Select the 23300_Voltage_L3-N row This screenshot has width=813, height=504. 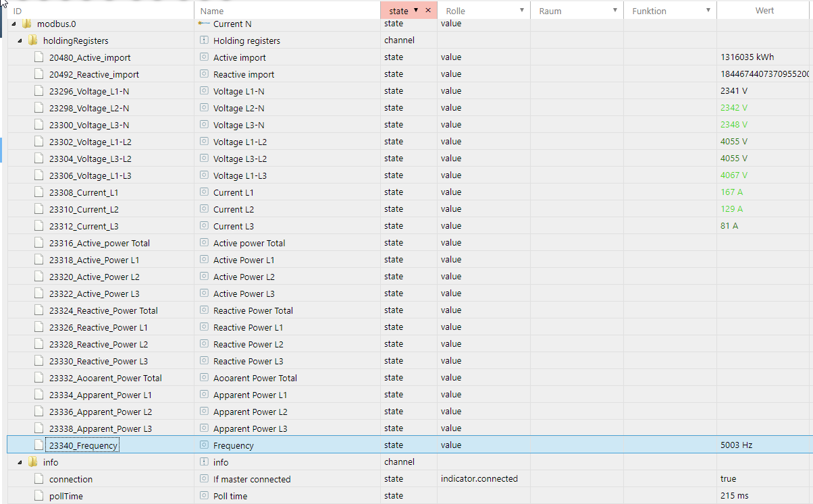pos(410,125)
